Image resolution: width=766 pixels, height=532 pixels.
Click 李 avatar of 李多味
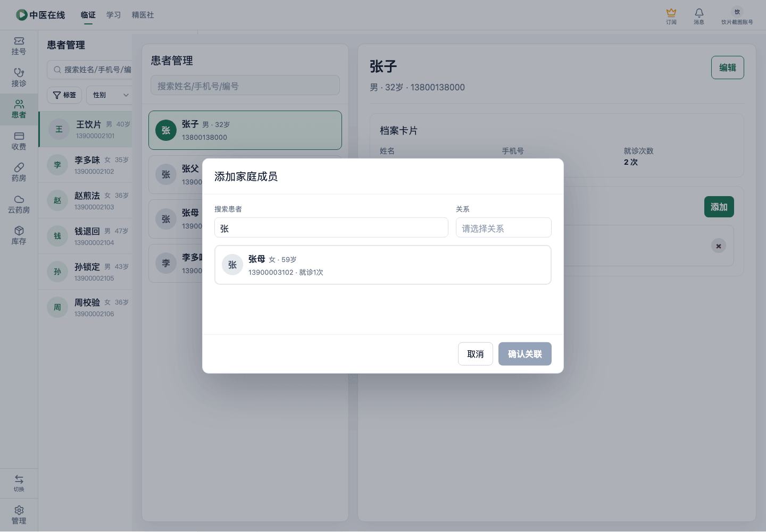[57, 165]
